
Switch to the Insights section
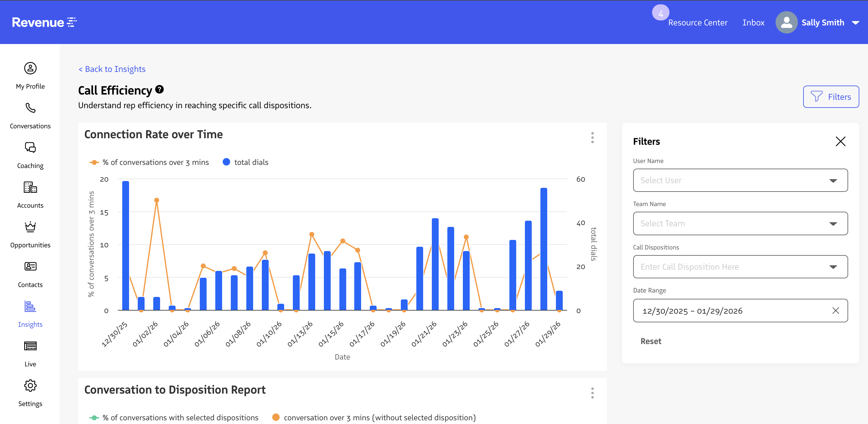point(30,313)
